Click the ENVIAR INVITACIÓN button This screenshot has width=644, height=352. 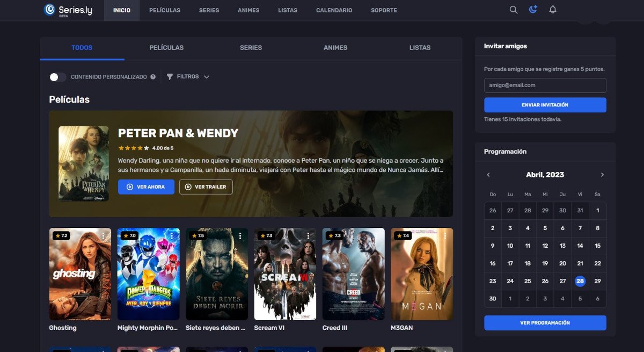[x=545, y=104]
